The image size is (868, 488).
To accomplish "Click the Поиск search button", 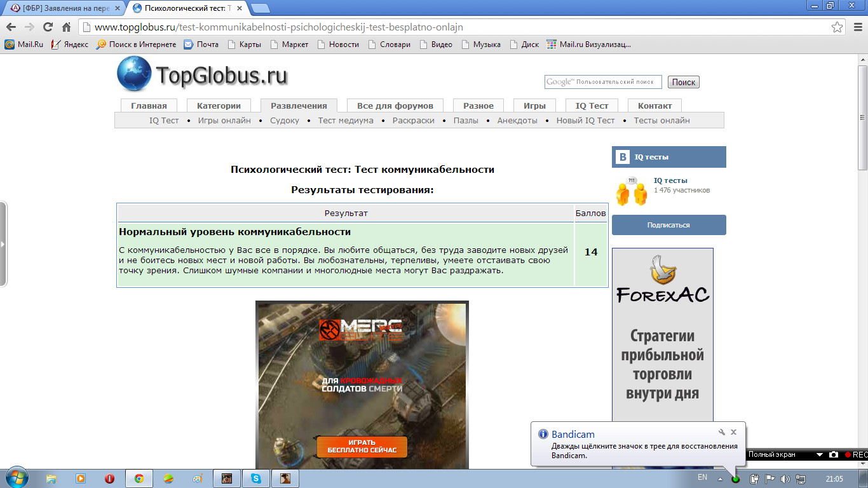I will click(x=684, y=82).
